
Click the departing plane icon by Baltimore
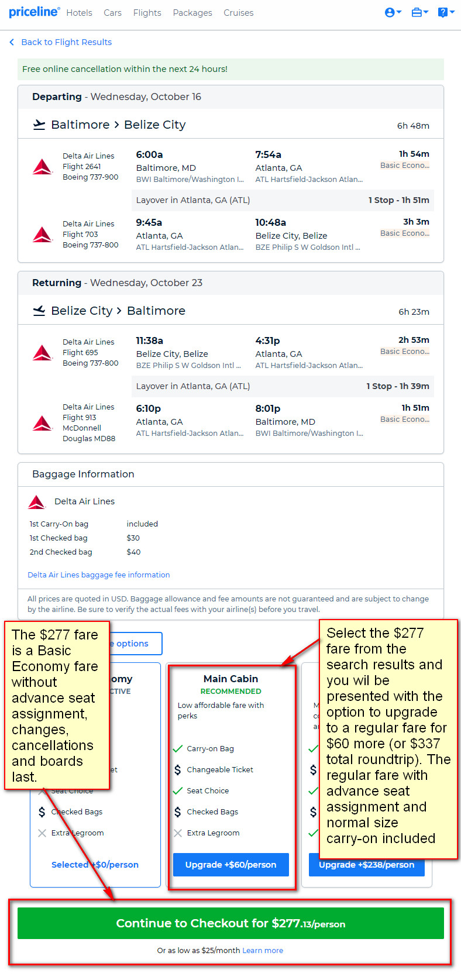click(39, 125)
